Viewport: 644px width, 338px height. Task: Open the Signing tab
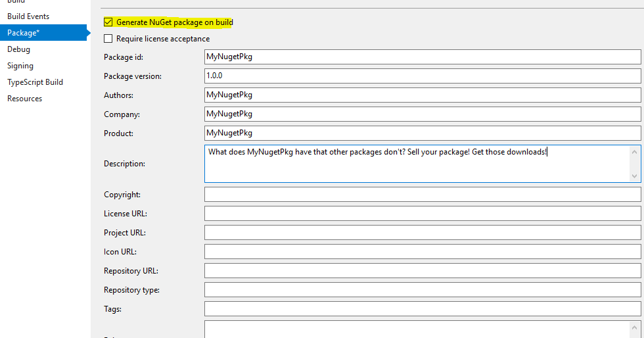tap(20, 66)
